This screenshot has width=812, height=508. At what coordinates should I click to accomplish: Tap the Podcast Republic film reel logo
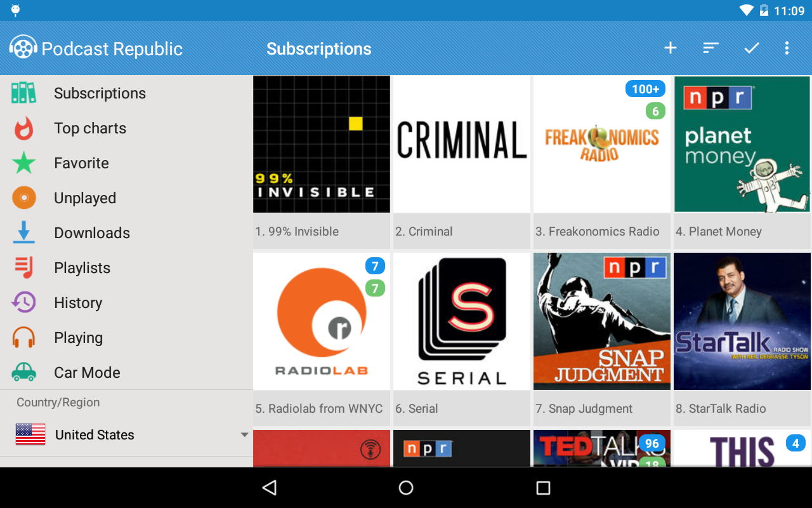click(x=23, y=48)
